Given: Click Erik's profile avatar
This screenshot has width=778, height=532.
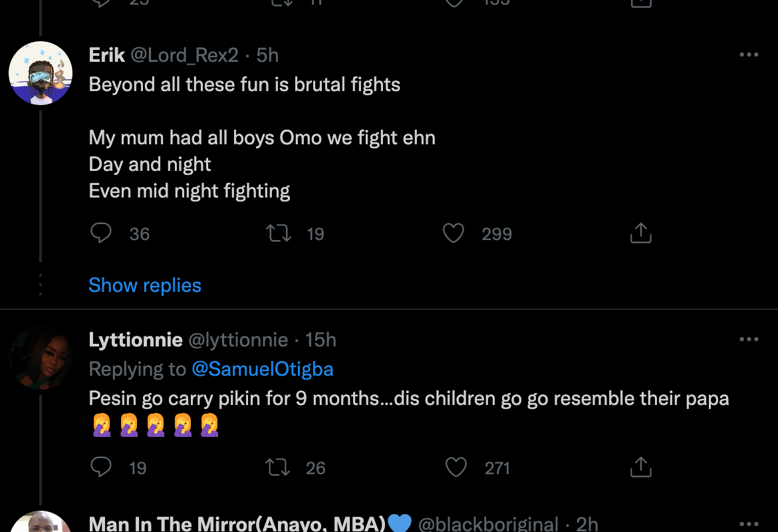Looking at the screenshot, I should click(41, 73).
